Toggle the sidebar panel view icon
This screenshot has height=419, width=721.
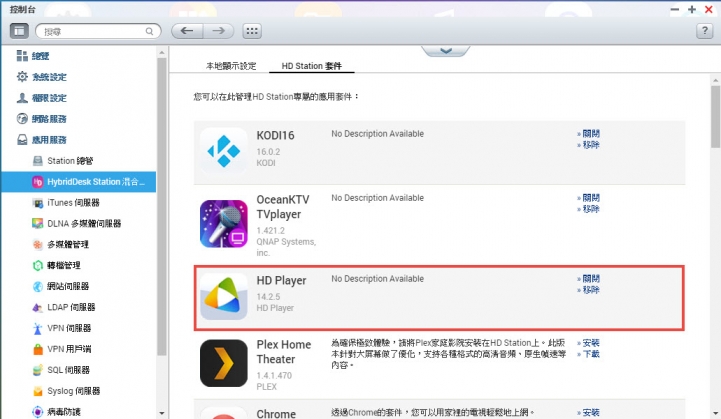click(19, 31)
